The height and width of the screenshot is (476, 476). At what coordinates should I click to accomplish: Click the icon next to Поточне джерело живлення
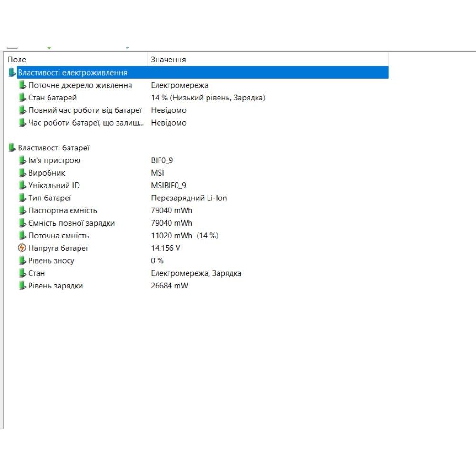coord(22,85)
